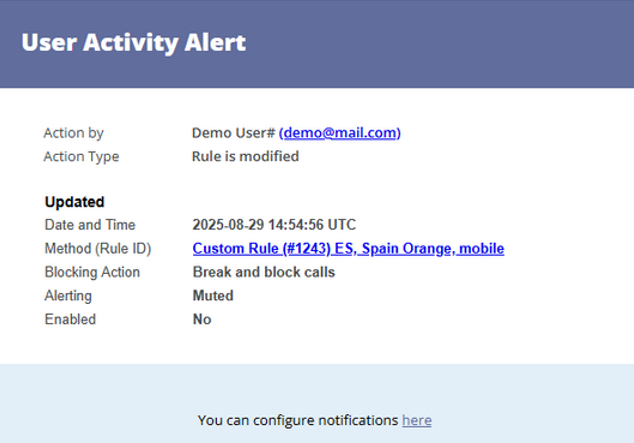The width and height of the screenshot is (634, 443).
Task: Select the 'Action Type' label
Action: pos(81,157)
